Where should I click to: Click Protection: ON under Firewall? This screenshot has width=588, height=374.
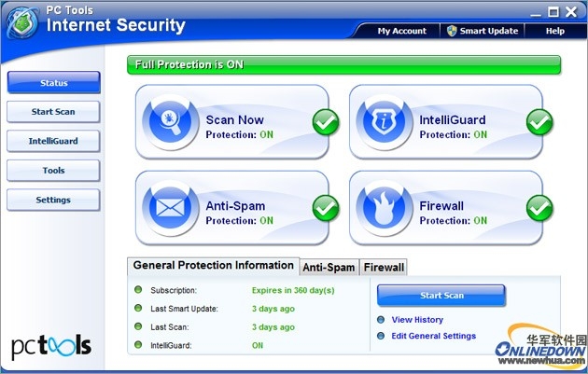pyautogui.click(x=453, y=220)
